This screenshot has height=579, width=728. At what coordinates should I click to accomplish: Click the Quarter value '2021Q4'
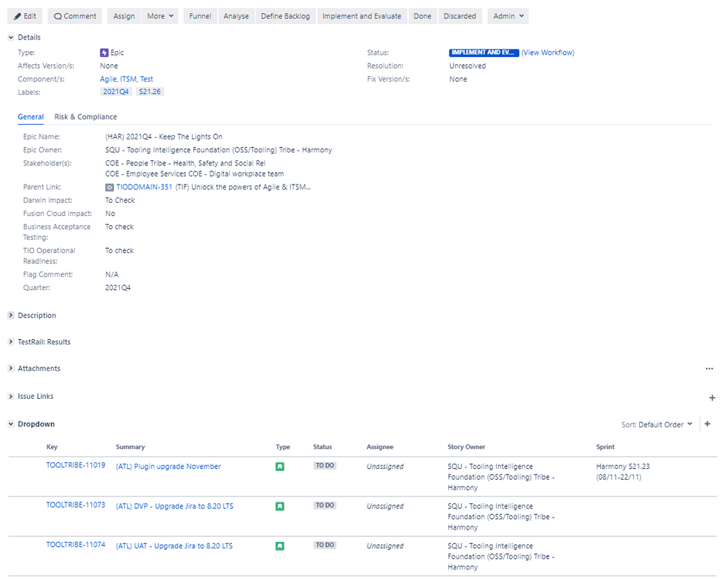[x=118, y=288]
